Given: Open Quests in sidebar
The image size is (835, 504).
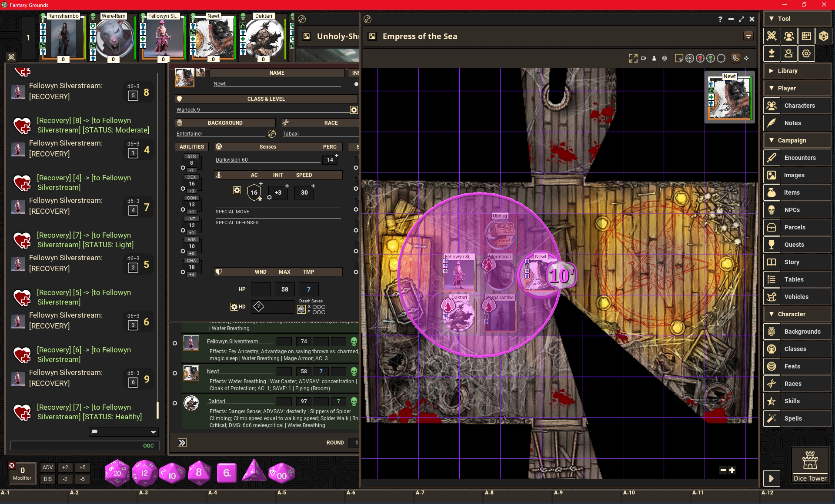Looking at the screenshot, I should (798, 245).
